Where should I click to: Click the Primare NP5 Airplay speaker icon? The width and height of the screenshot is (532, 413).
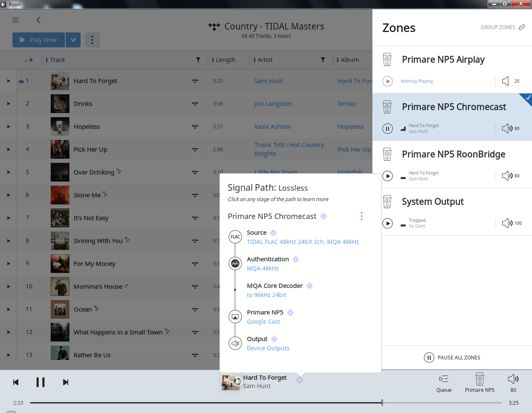point(387,59)
